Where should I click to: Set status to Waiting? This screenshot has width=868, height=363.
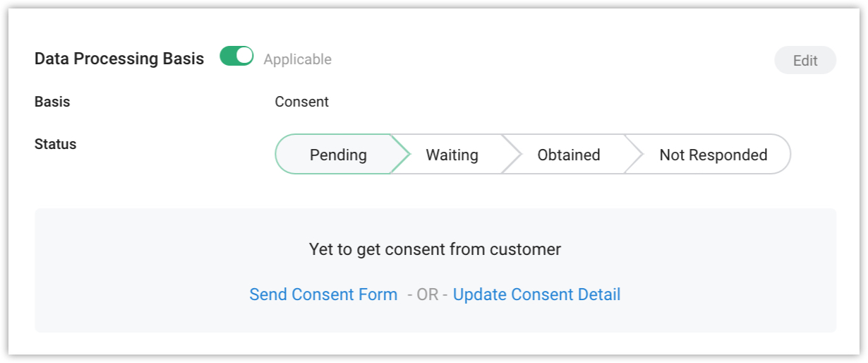coord(452,155)
